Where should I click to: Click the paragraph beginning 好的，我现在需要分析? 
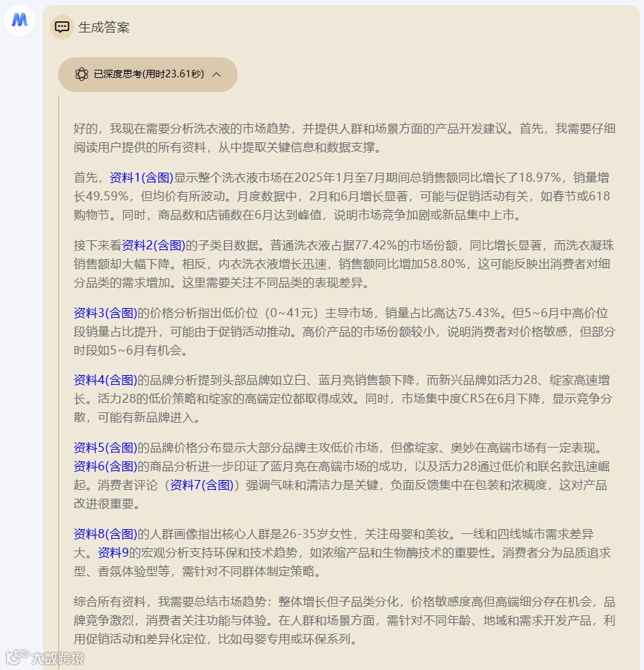pos(344,137)
